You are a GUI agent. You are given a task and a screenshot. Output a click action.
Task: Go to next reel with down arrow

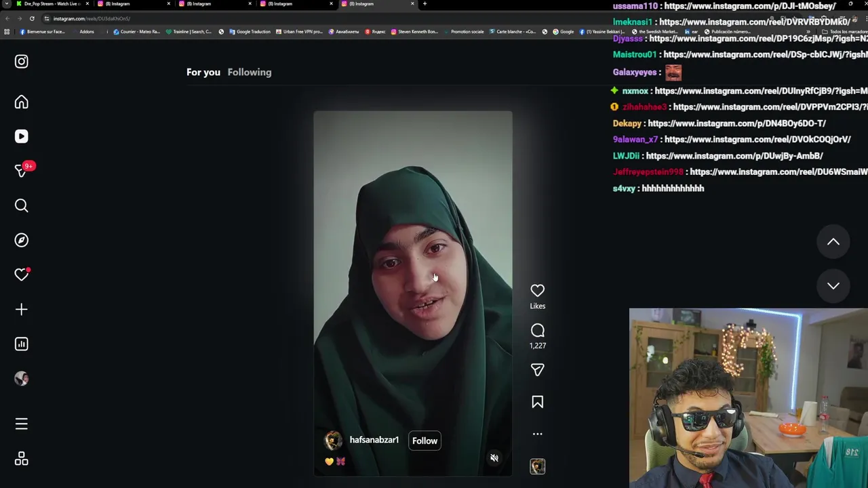click(x=833, y=286)
